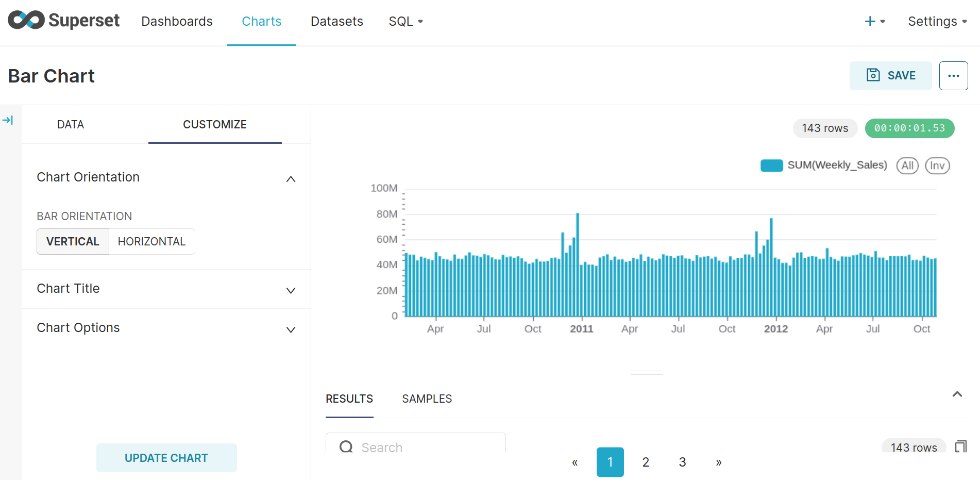980x480 pixels.
Task: Save the Bar Chart
Action: pos(890,76)
